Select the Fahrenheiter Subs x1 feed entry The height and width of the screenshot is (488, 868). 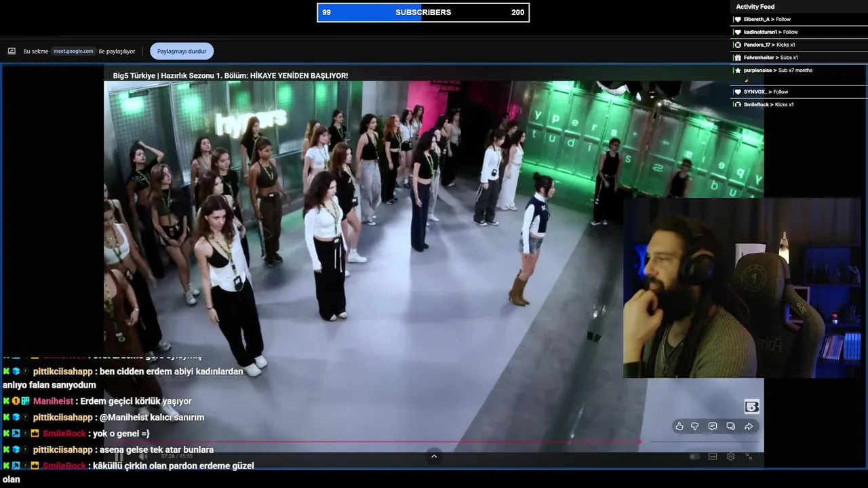pos(799,58)
